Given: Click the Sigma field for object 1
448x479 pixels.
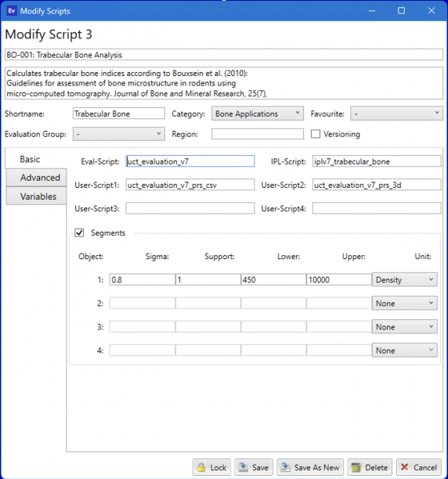Looking at the screenshot, I should point(142,280).
